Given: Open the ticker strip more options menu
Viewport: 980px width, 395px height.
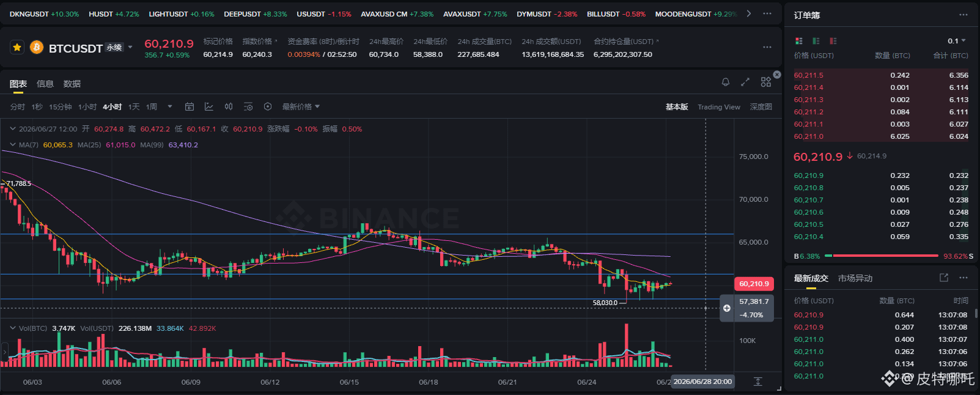Looking at the screenshot, I should (767, 13).
